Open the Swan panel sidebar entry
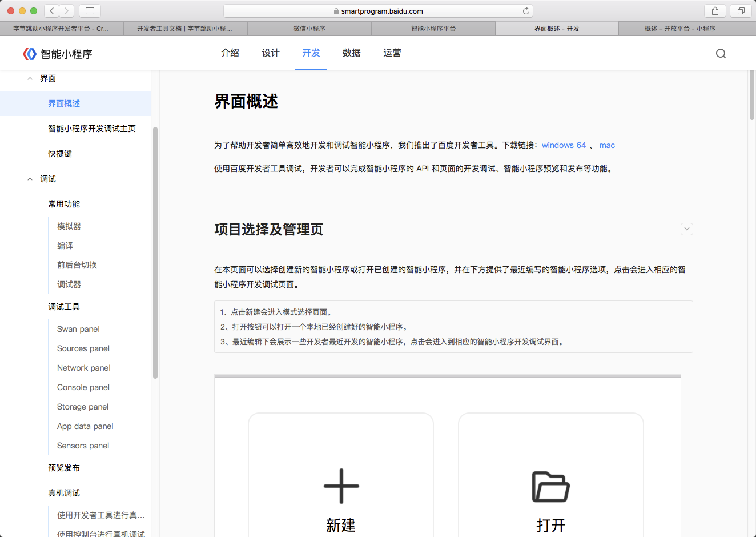 click(x=78, y=329)
